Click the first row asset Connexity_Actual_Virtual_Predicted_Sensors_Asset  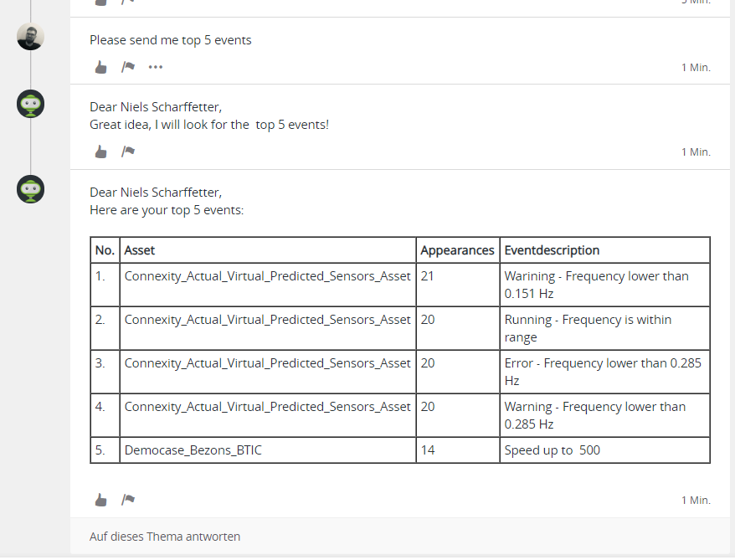(268, 276)
